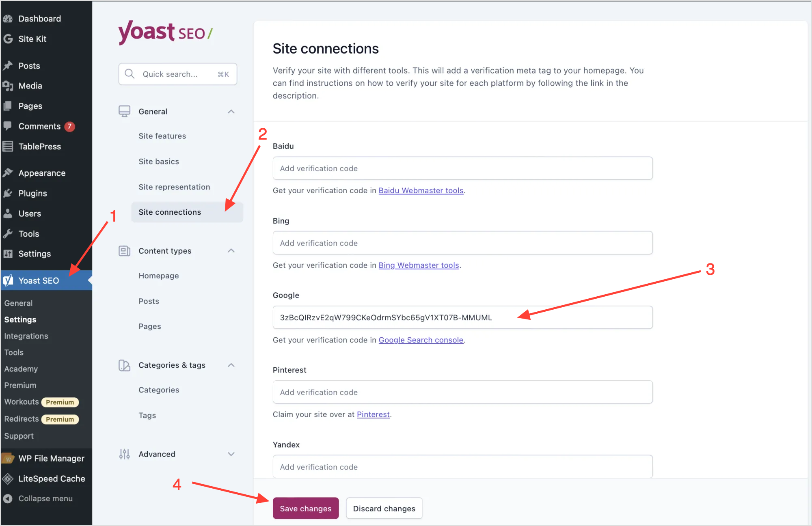Click the Pinterest verification code input field
This screenshot has height=526, width=812.
click(x=462, y=392)
